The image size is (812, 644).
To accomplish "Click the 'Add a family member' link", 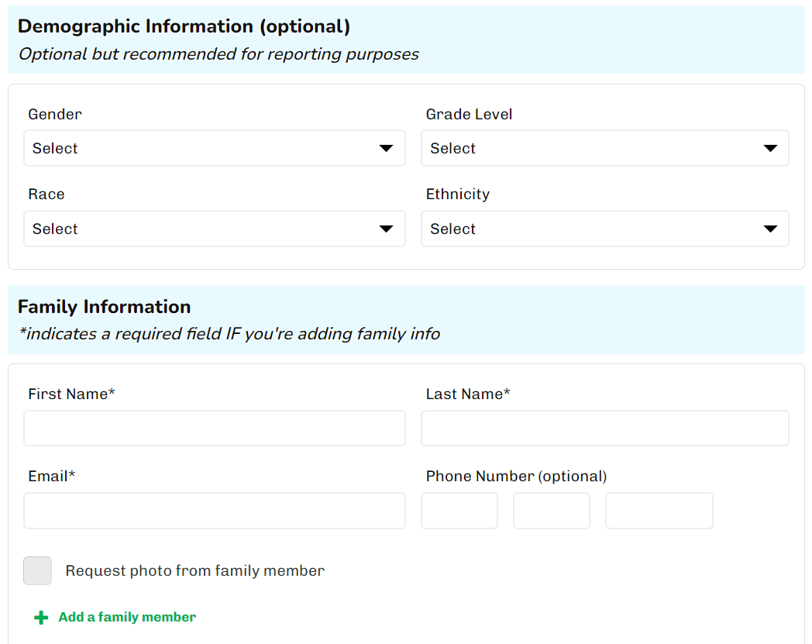I will coord(127,618).
